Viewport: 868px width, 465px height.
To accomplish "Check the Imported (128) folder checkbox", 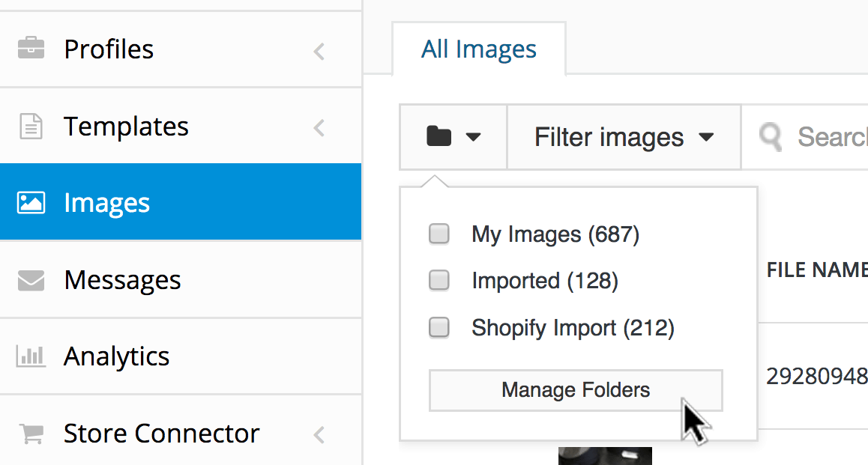I will click(x=438, y=281).
